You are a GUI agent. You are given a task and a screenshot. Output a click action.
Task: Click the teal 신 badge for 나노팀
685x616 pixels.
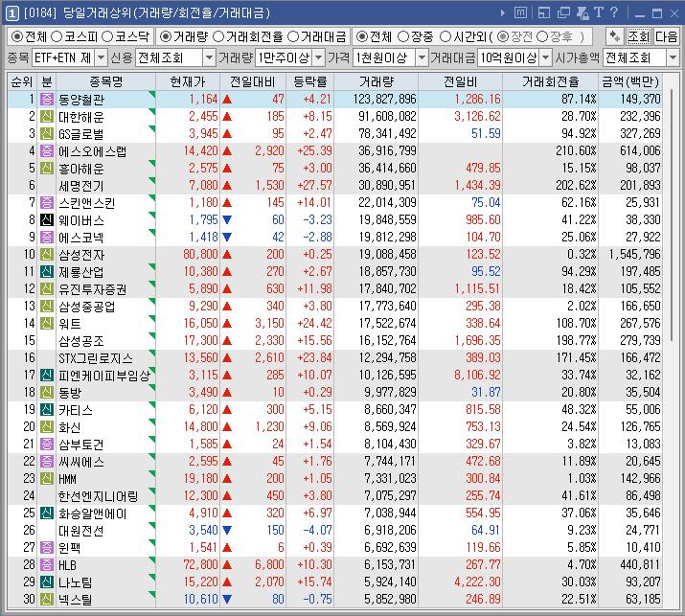[x=47, y=582]
